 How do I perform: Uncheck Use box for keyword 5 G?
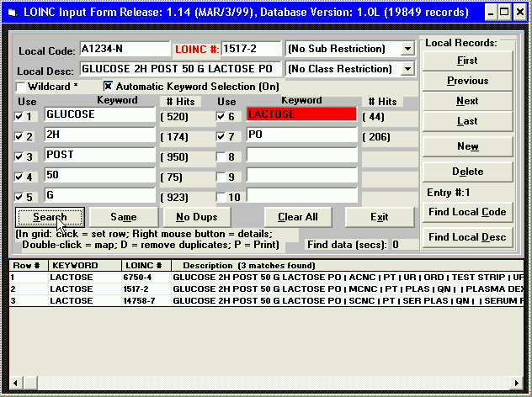coord(19,197)
